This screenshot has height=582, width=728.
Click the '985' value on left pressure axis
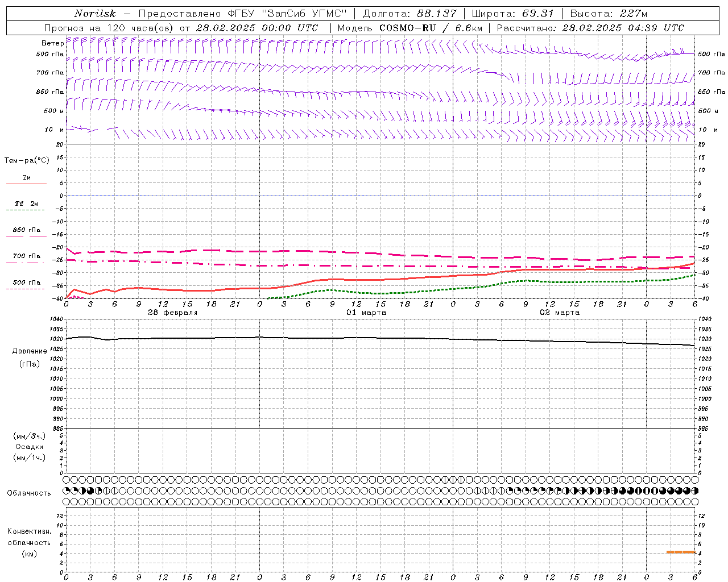pyautogui.click(x=57, y=429)
